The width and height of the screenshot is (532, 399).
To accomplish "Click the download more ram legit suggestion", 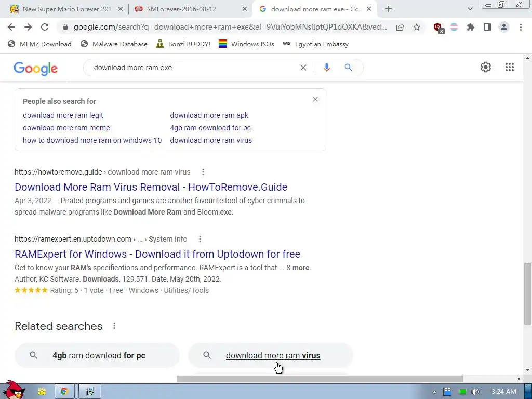I will pos(63,115).
